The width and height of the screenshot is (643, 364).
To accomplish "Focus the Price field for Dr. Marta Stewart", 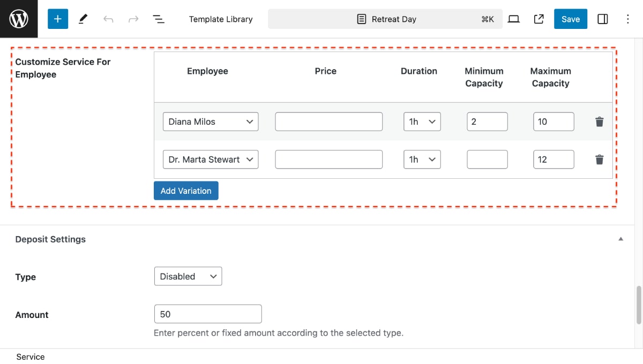I will pyautogui.click(x=329, y=160).
